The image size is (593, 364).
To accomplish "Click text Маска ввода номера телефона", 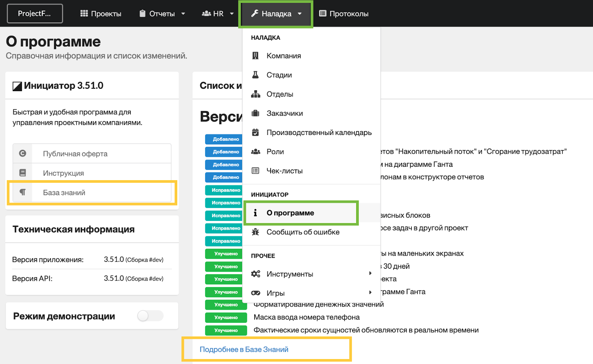I will pyautogui.click(x=307, y=317).
